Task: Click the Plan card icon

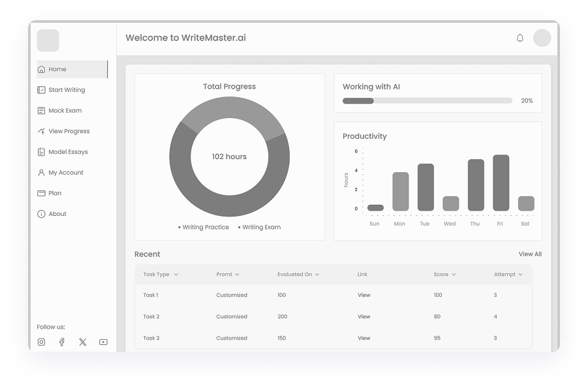Action: click(41, 193)
